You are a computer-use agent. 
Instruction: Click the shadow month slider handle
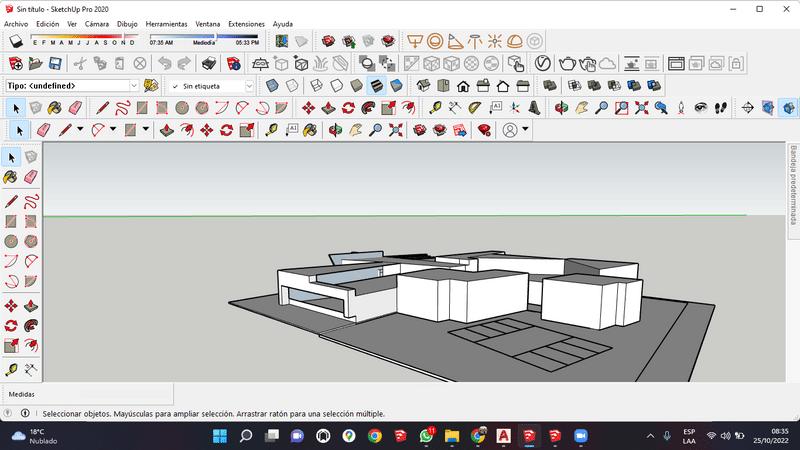pos(124,36)
